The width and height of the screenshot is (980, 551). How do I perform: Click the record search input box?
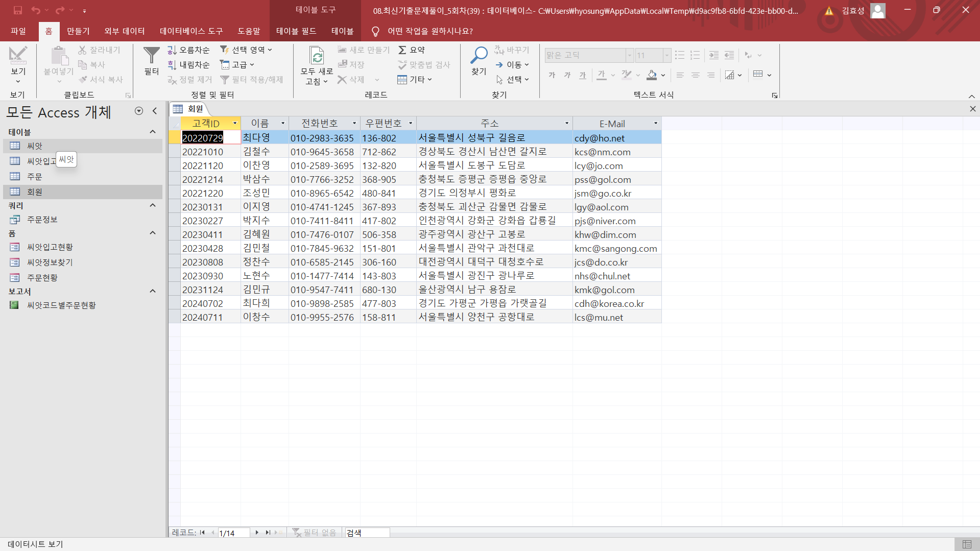[x=367, y=533]
